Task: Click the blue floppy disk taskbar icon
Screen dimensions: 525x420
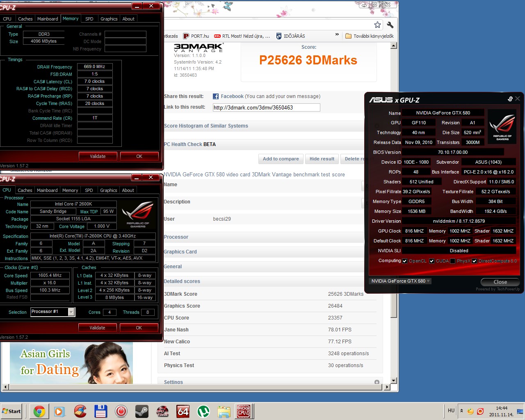Action: pos(101,411)
